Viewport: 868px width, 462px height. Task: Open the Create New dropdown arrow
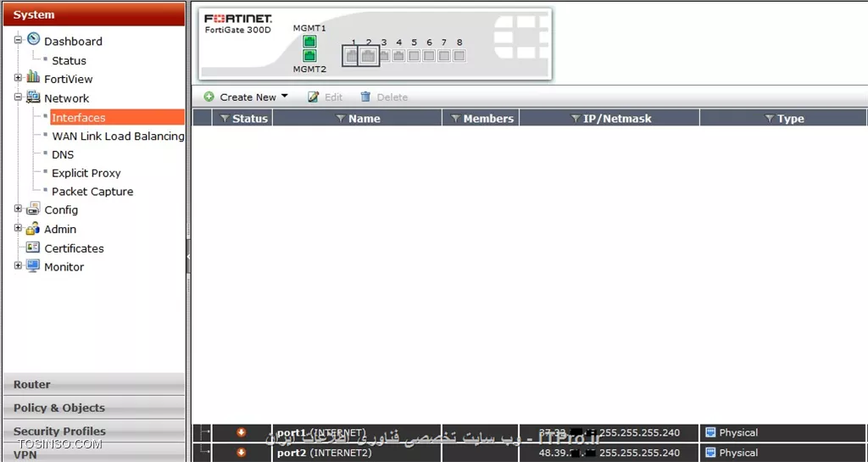pos(285,97)
